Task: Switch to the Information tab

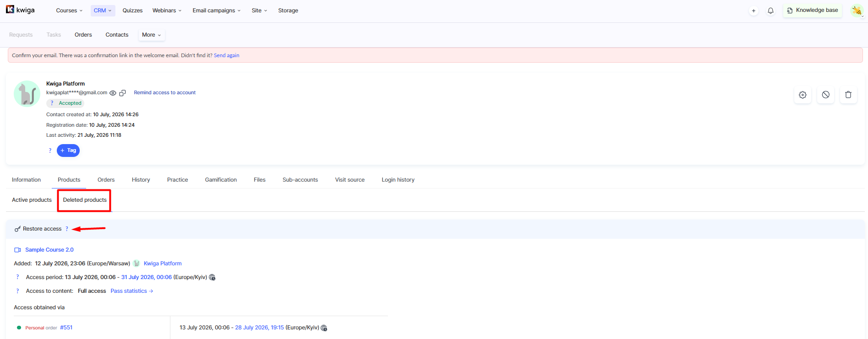Action: [x=26, y=180]
